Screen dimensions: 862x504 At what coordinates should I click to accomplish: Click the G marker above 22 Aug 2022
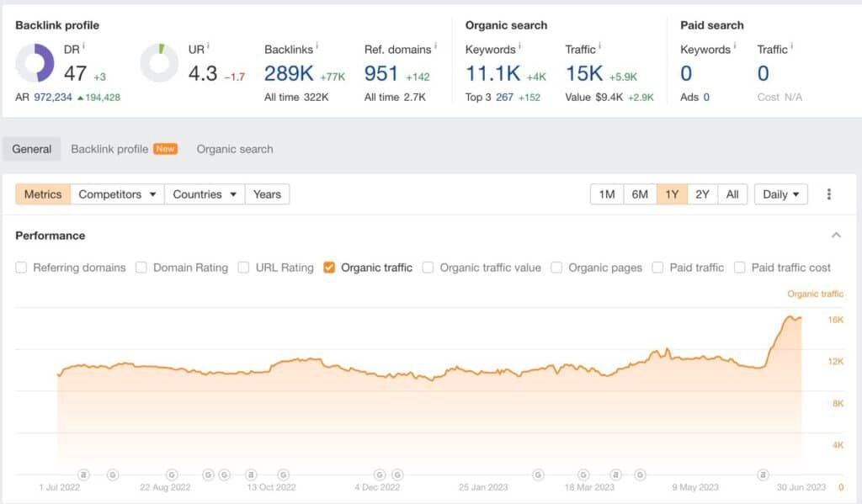172,475
